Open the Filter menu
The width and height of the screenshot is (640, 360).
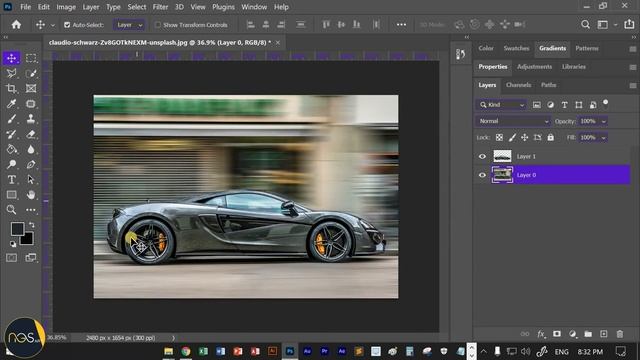(160, 7)
